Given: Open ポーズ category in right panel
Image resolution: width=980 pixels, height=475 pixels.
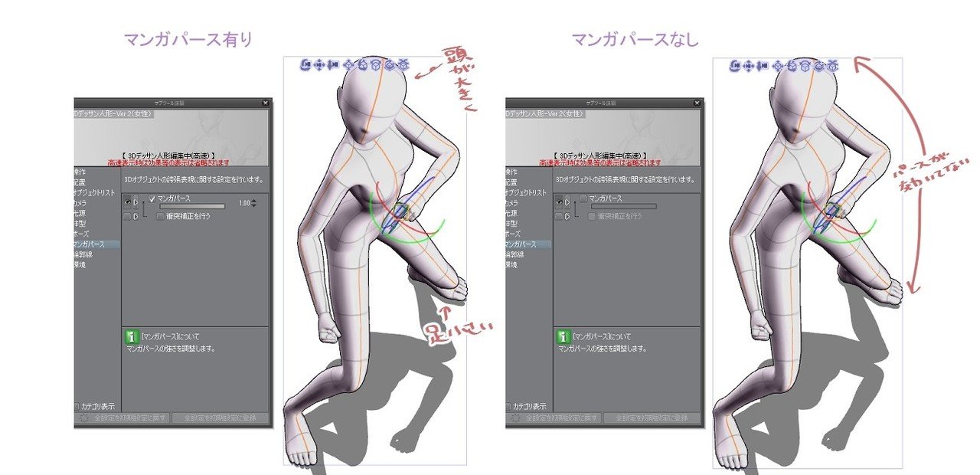Looking at the screenshot, I should [x=514, y=234].
